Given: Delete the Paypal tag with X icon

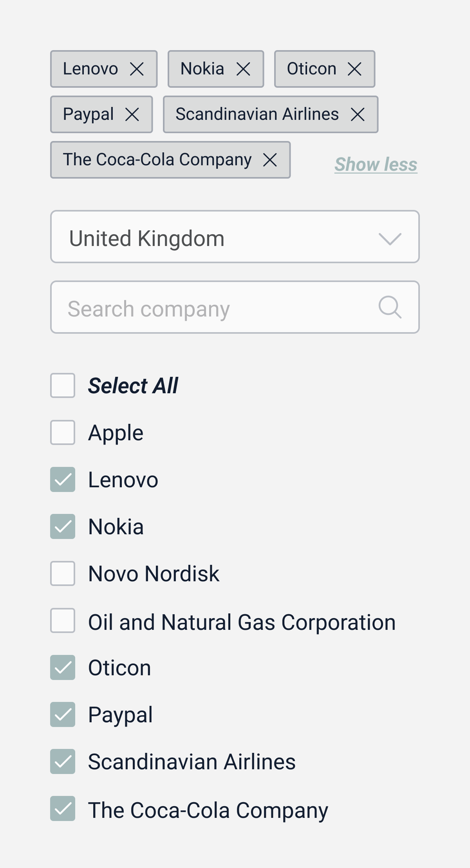Looking at the screenshot, I should point(132,115).
